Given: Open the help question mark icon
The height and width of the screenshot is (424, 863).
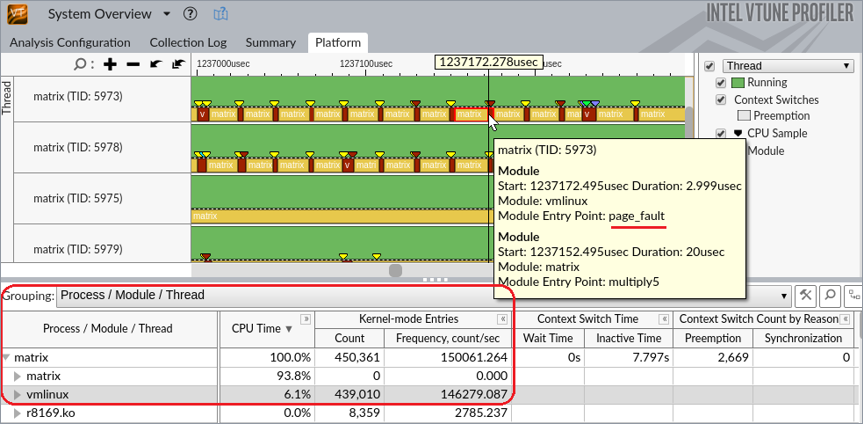Looking at the screenshot, I should coord(190,15).
